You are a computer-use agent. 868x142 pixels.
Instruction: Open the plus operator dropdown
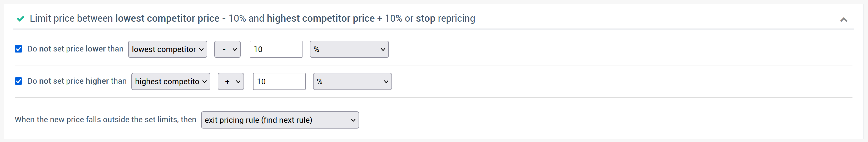tap(231, 82)
